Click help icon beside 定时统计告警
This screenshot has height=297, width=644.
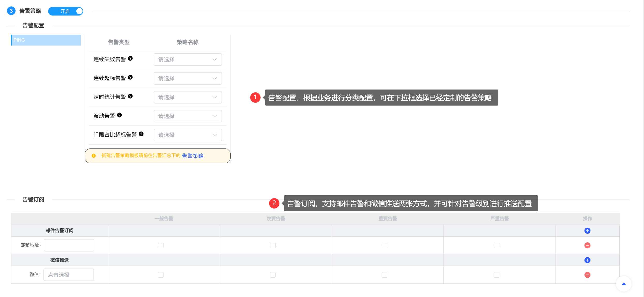130,96
